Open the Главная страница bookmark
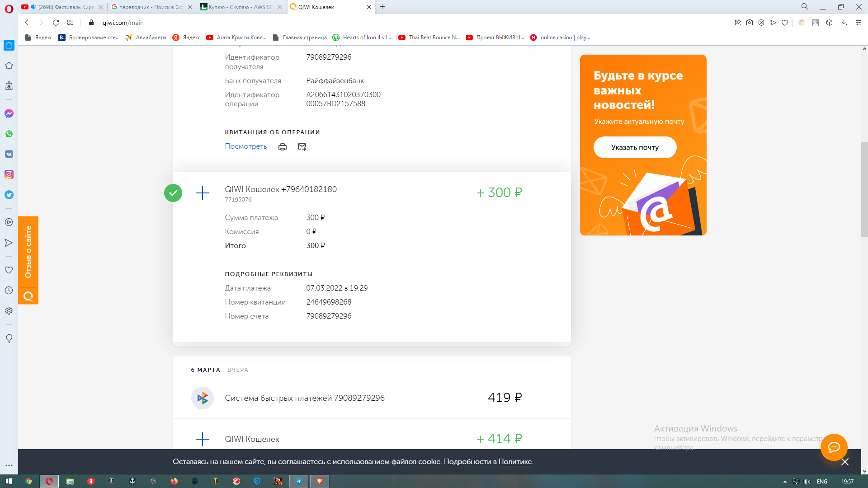The height and width of the screenshot is (488, 868). [300, 38]
